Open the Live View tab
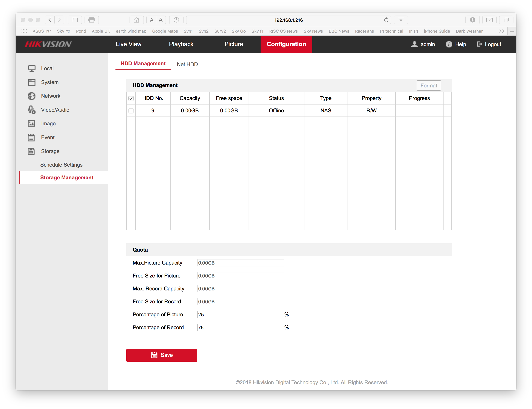532x409 pixels. tap(128, 44)
